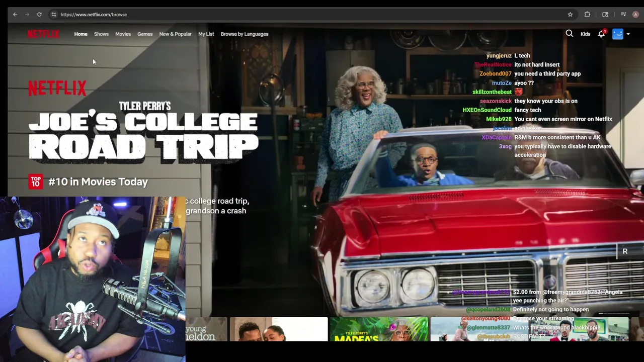The image size is (644, 362).
Task: Open Netflix search with the magnifier icon
Action: click(x=569, y=34)
